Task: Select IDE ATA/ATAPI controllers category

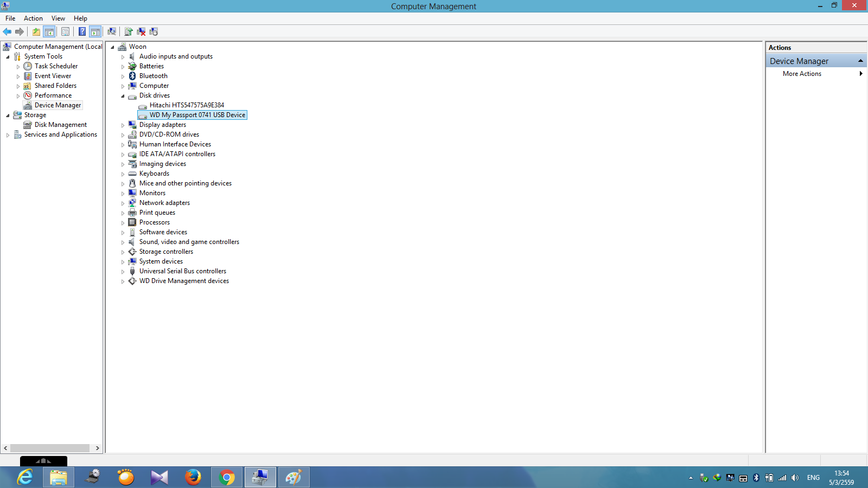Action: (177, 154)
